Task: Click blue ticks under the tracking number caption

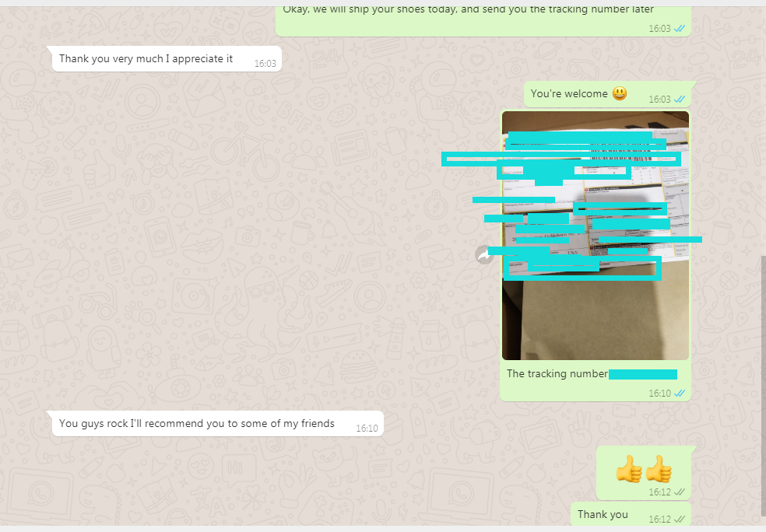Action: pyautogui.click(x=680, y=394)
